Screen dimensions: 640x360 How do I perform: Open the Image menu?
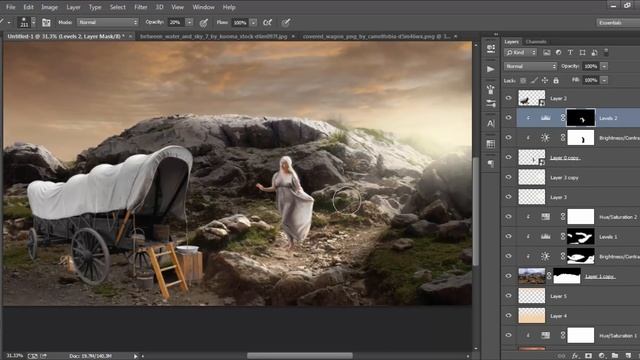coord(49,7)
